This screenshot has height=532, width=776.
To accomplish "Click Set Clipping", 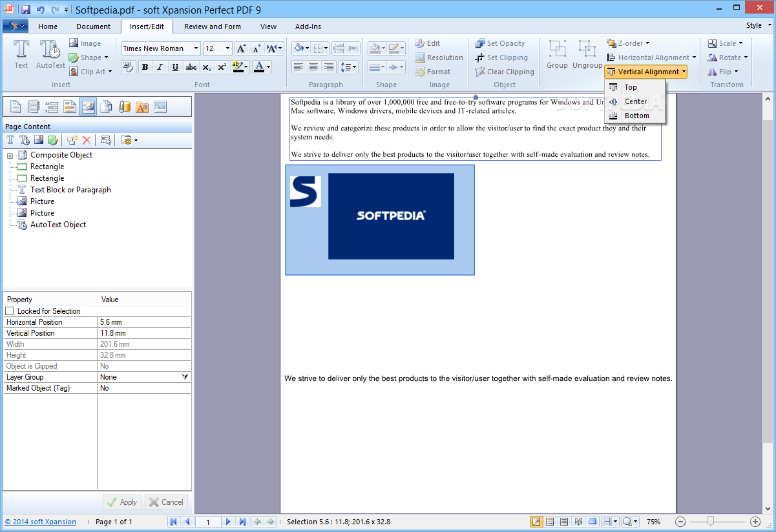I will click(501, 57).
